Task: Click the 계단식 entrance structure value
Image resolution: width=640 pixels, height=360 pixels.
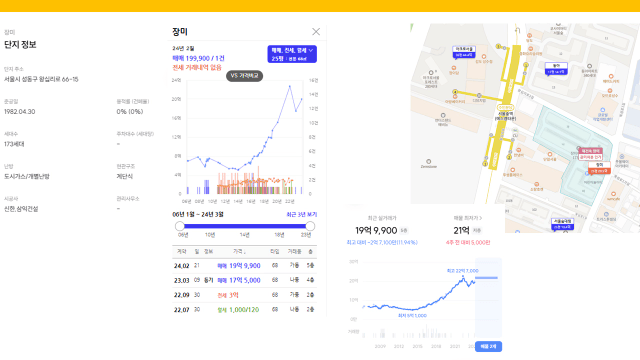Action: (x=125, y=176)
